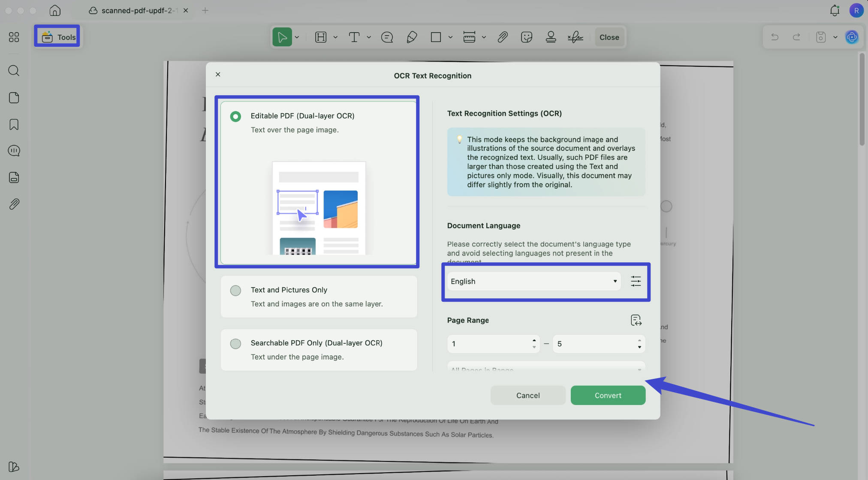Open the search panel in left sidebar
The height and width of the screenshot is (480, 868).
[x=14, y=71]
